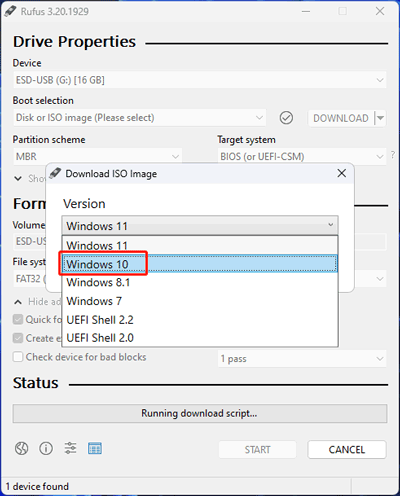Screen dimensions: 400x496
Task: Open the Target system dropdown
Action: (302, 156)
